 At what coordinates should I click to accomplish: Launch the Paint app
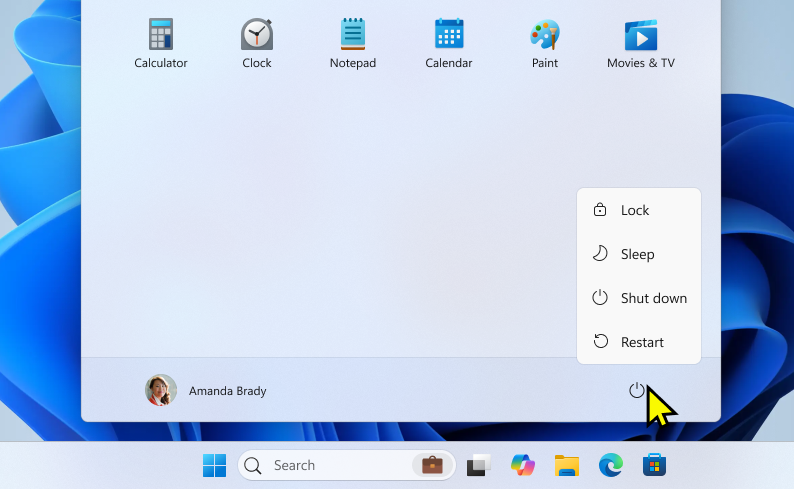click(x=545, y=43)
